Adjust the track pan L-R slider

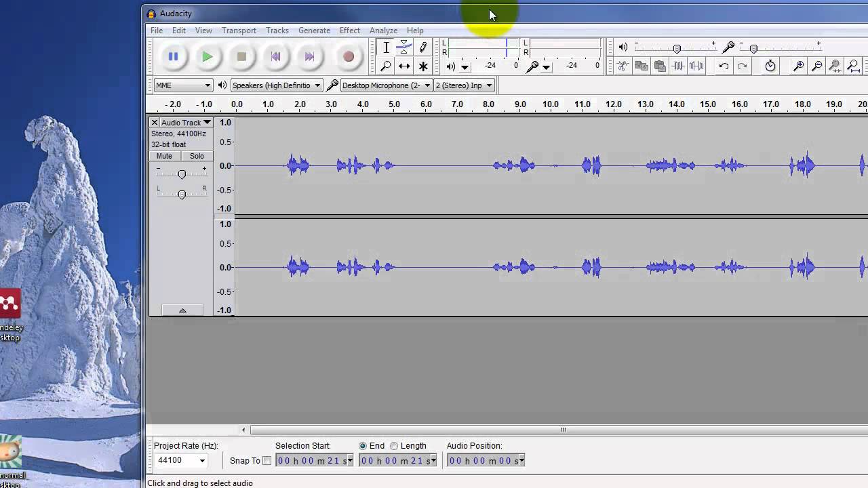pos(181,195)
